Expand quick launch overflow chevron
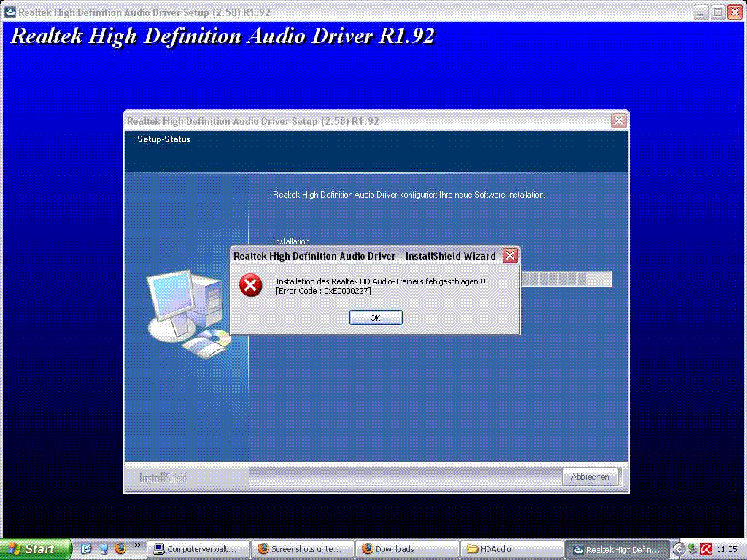The height and width of the screenshot is (560, 747). coord(138,545)
